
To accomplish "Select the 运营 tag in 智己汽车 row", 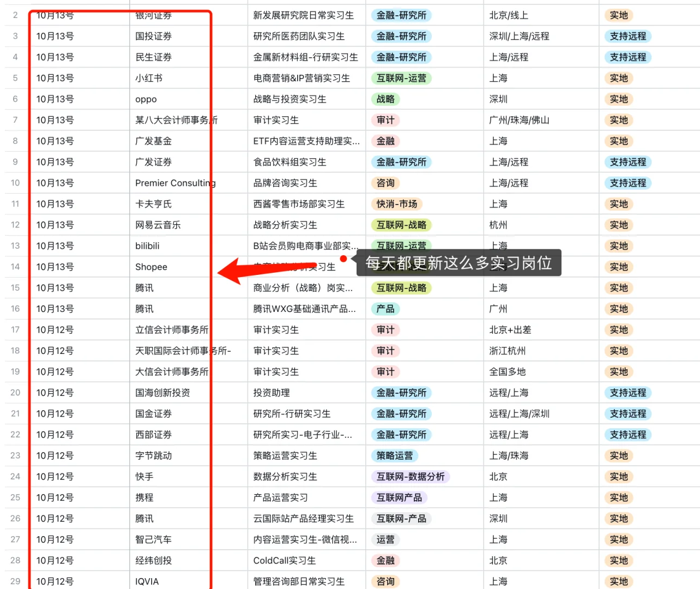I will coord(385,540).
